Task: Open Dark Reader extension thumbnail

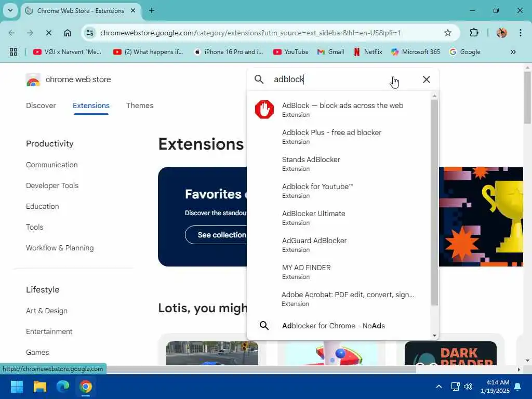Action: 450,353
